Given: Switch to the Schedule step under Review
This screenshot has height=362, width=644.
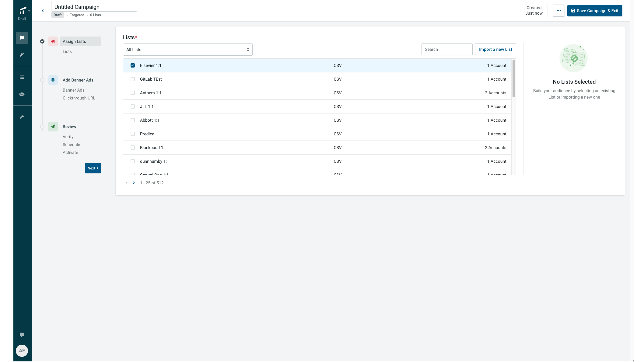Looking at the screenshot, I should click(71, 144).
